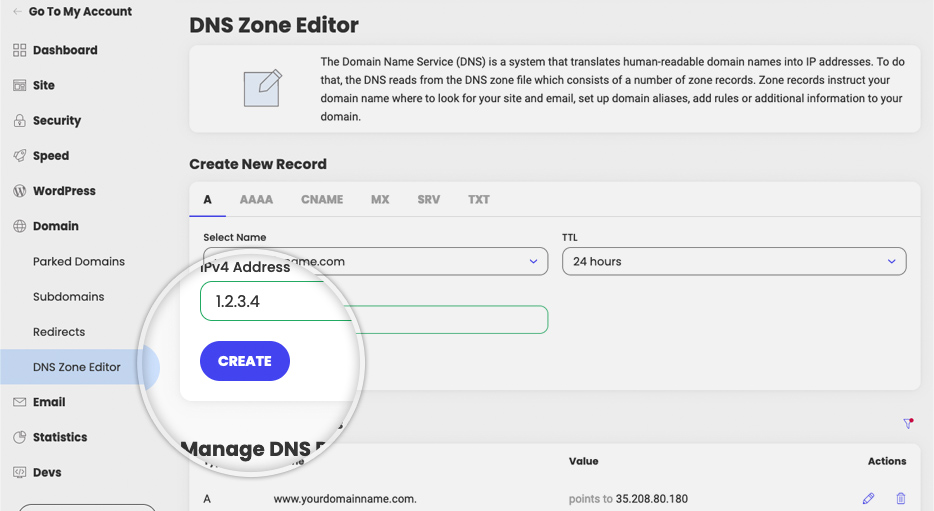
Task: Click the 35.208.80.180 record value
Action: click(x=652, y=498)
